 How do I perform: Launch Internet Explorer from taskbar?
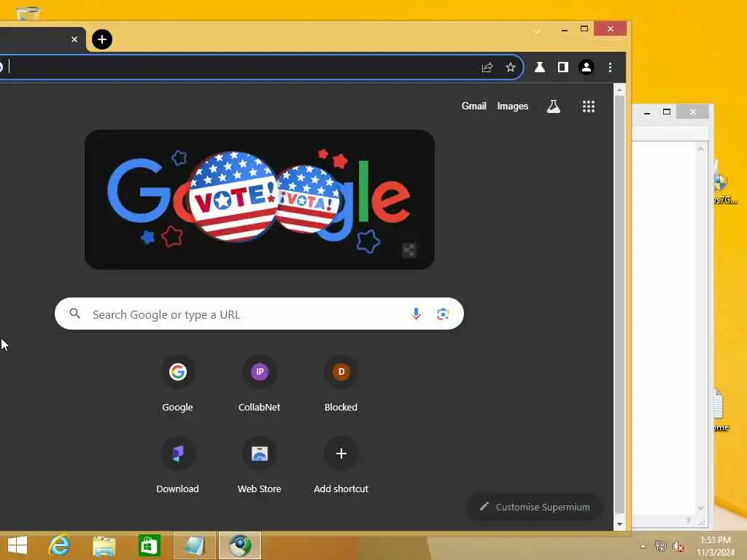(x=60, y=545)
